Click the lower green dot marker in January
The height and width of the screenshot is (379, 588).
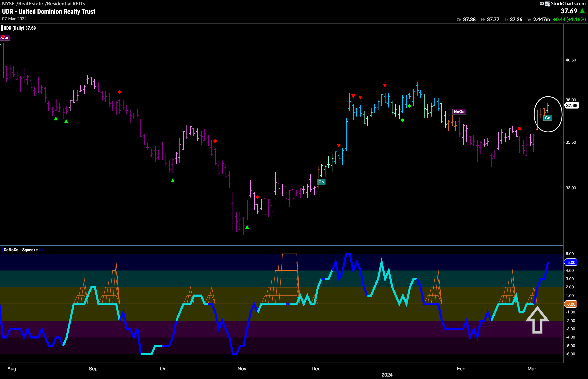[402, 120]
